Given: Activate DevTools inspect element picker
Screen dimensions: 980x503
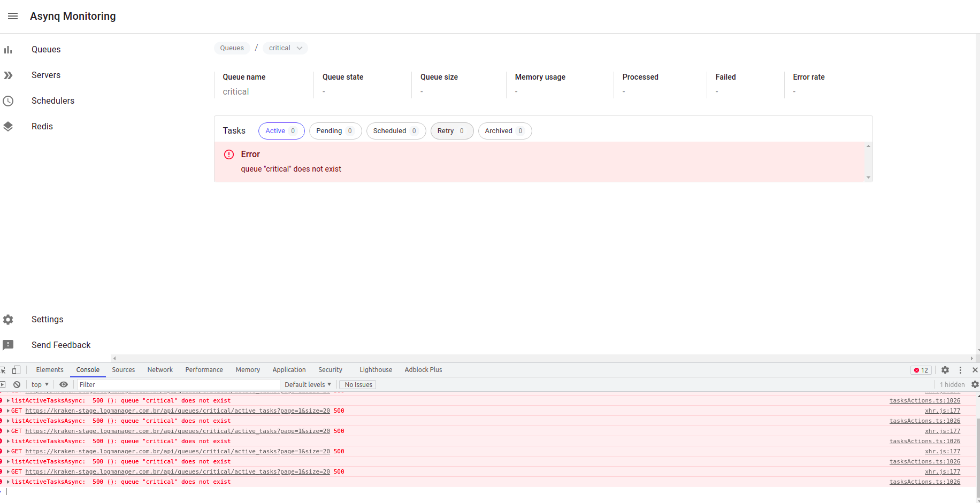Looking at the screenshot, I should [x=3, y=370].
